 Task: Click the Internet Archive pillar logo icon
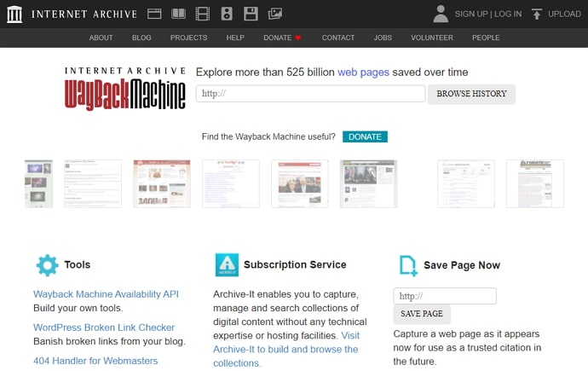click(x=14, y=14)
